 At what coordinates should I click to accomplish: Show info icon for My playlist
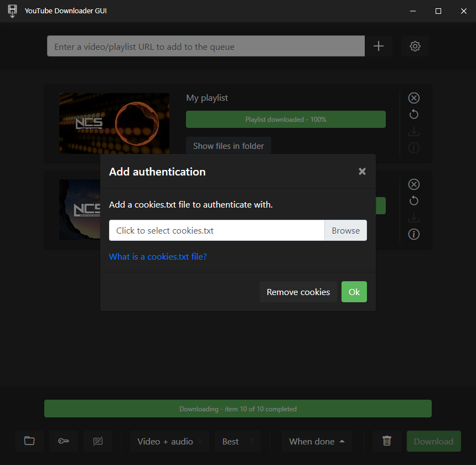[414, 148]
